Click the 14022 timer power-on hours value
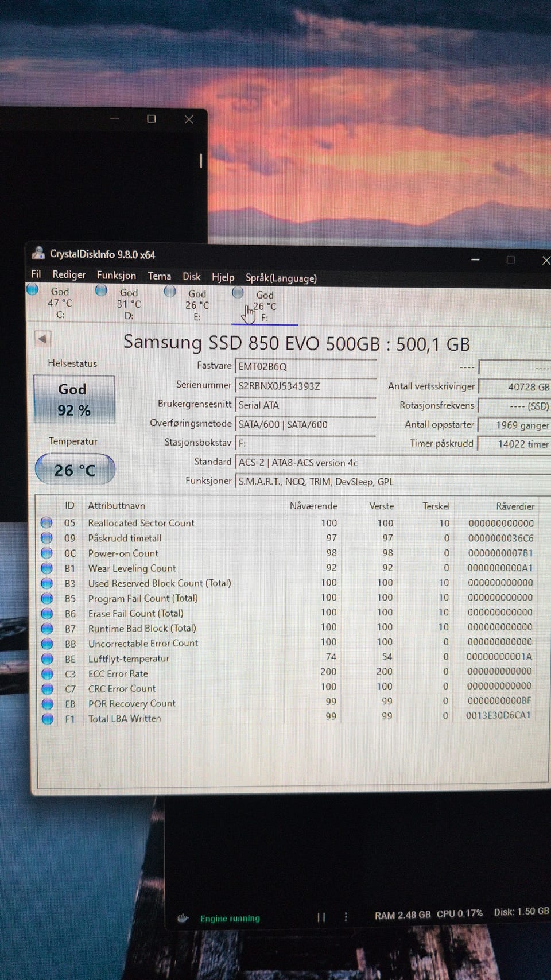The image size is (551, 980). pyautogui.click(x=515, y=444)
